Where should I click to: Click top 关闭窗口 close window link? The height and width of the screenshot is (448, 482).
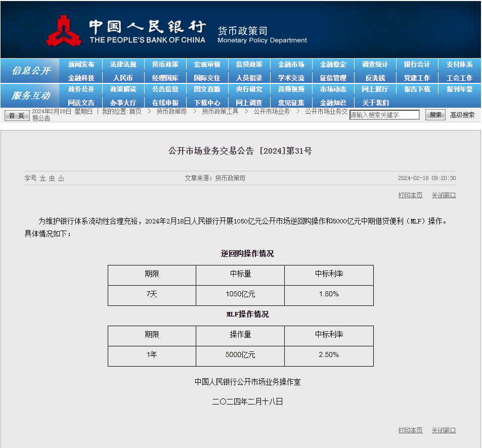tap(444, 195)
